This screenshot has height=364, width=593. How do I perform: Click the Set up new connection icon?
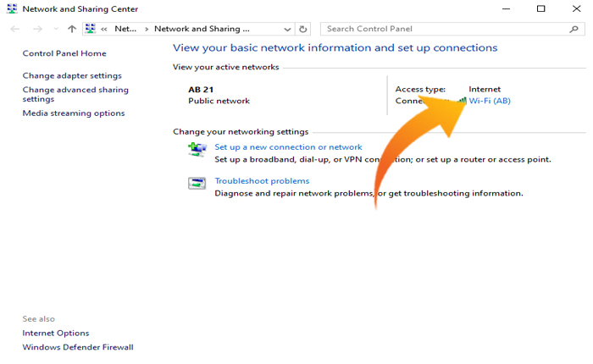197,151
